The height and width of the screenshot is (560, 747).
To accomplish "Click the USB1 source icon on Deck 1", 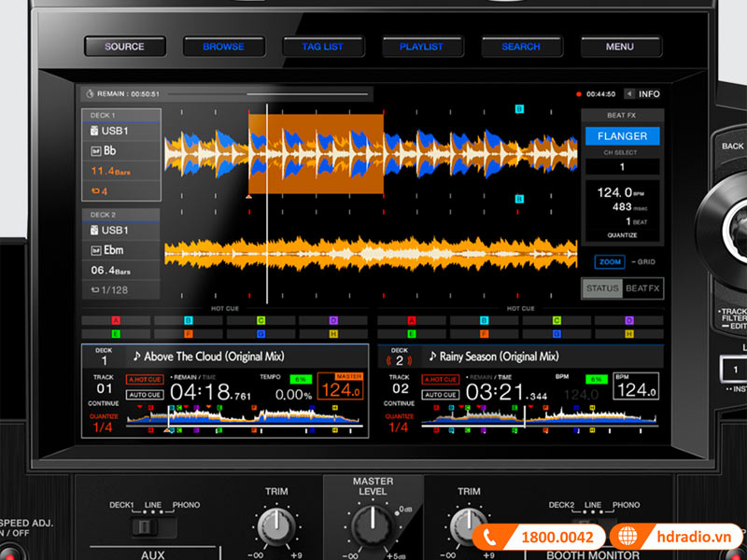I will point(94,131).
